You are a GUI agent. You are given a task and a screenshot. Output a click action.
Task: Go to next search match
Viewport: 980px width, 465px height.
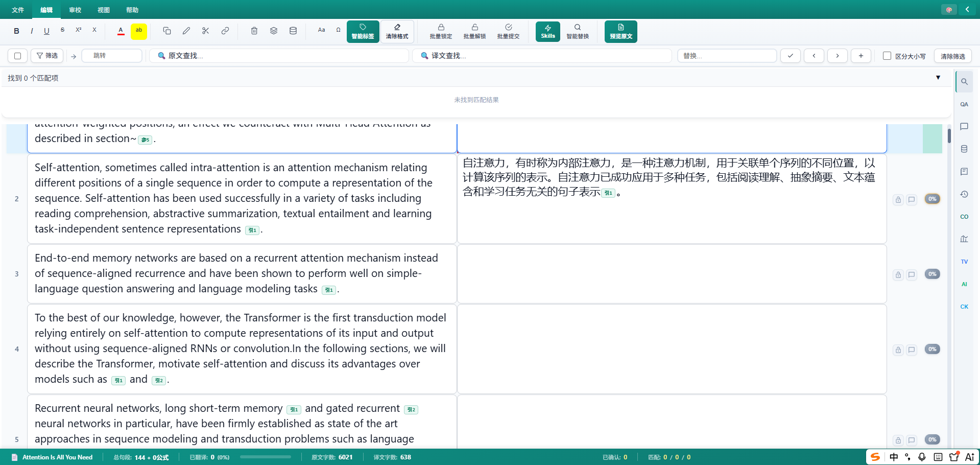(838, 56)
